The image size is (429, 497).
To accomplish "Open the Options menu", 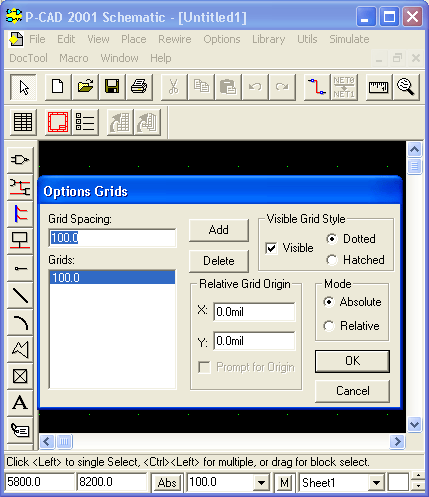I will (222, 39).
